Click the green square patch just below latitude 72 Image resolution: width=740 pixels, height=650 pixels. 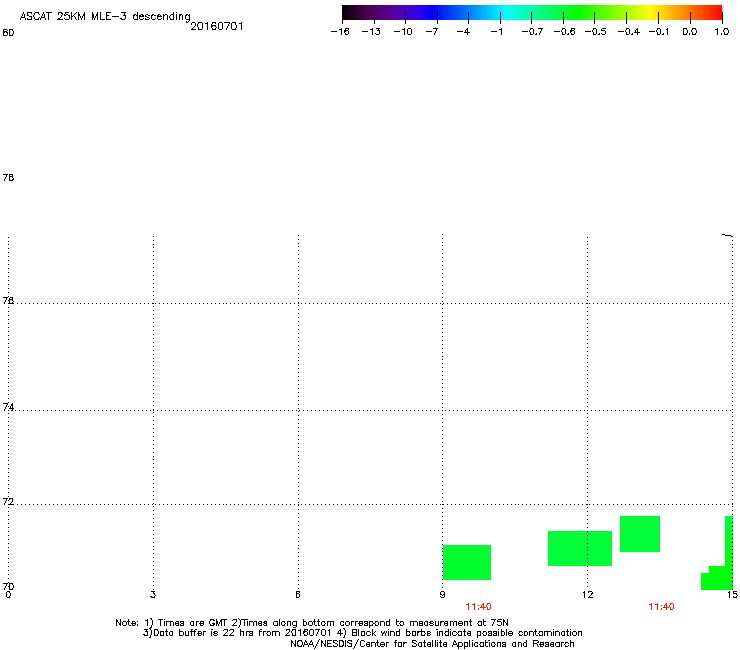click(640, 534)
